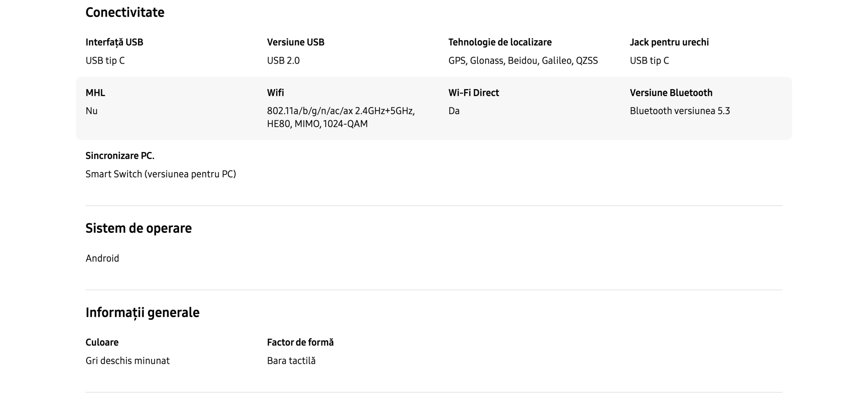The width and height of the screenshot is (868, 398).
Task: Click the Sincronizare PC. label
Action: click(x=120, y=156)
